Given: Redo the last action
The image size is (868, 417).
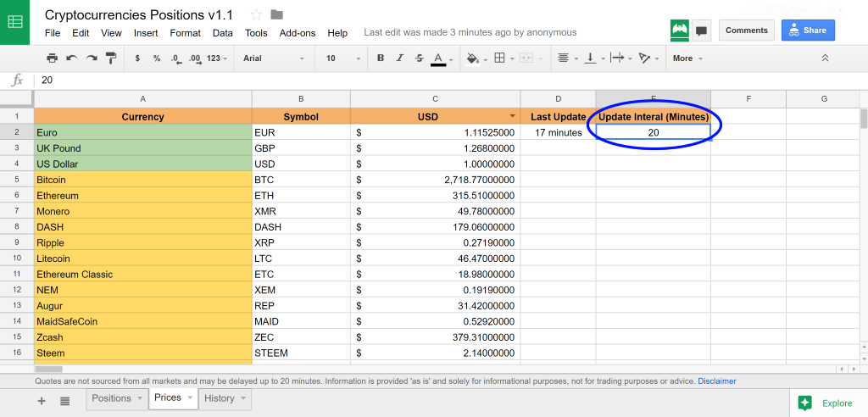Looking at the screenshot, I should (92, 58).
